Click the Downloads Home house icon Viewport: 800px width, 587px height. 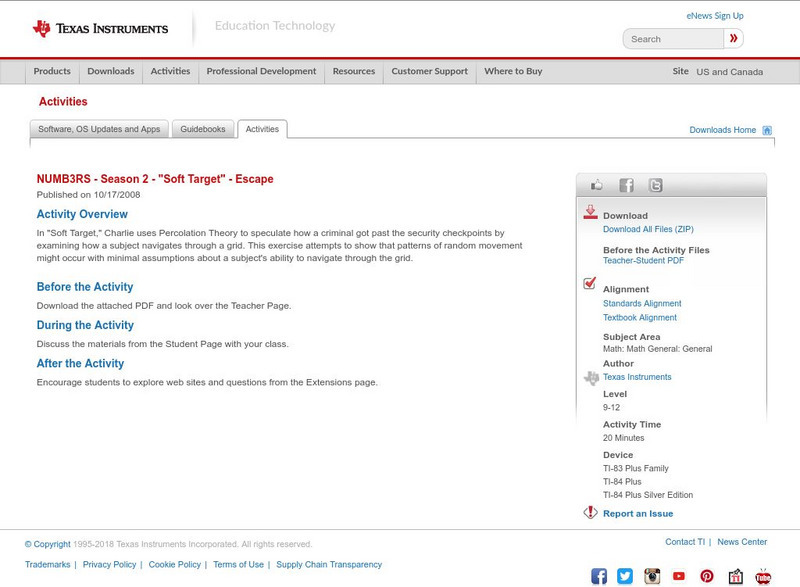[x=767, y=130]
